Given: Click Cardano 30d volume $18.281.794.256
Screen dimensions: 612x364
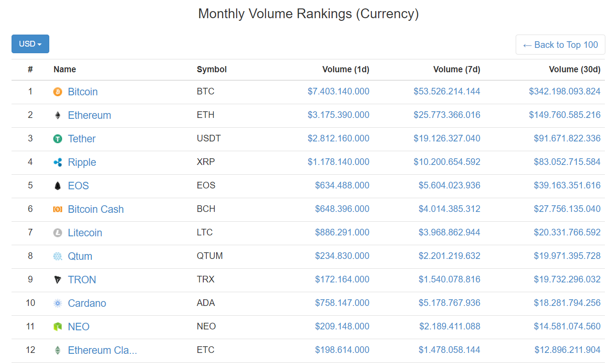Looking at the screenshot, I should (x=567, y=303).
